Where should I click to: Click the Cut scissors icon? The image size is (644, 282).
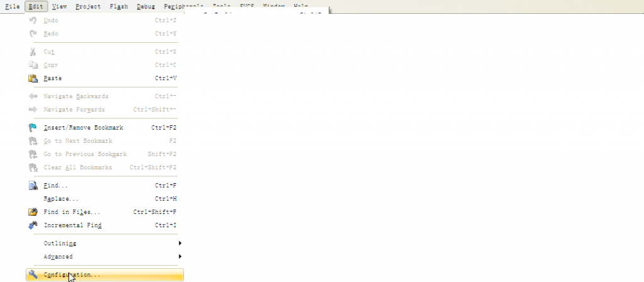pyautogui.click(x=33, y=52)
